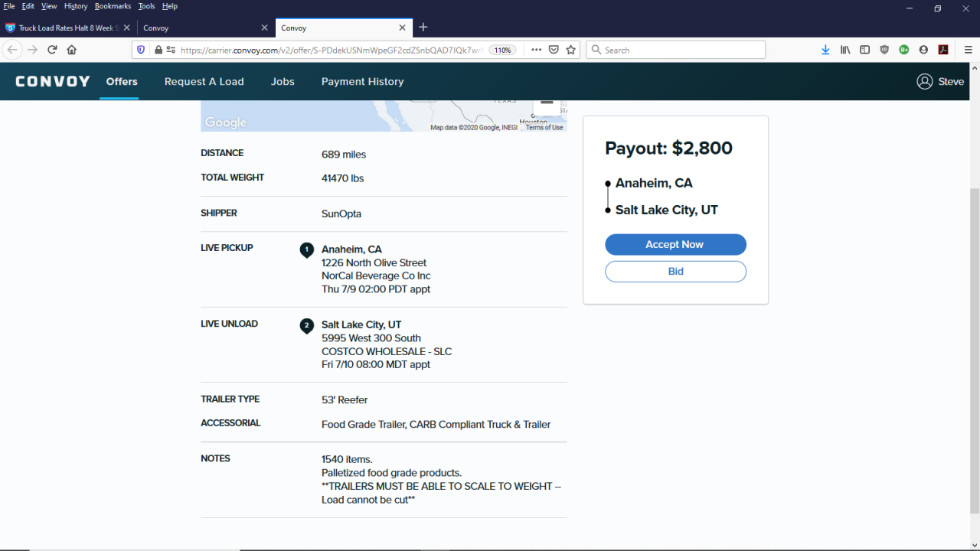
Task: Save page to Pocket
Action: click(x=554, y=50)
